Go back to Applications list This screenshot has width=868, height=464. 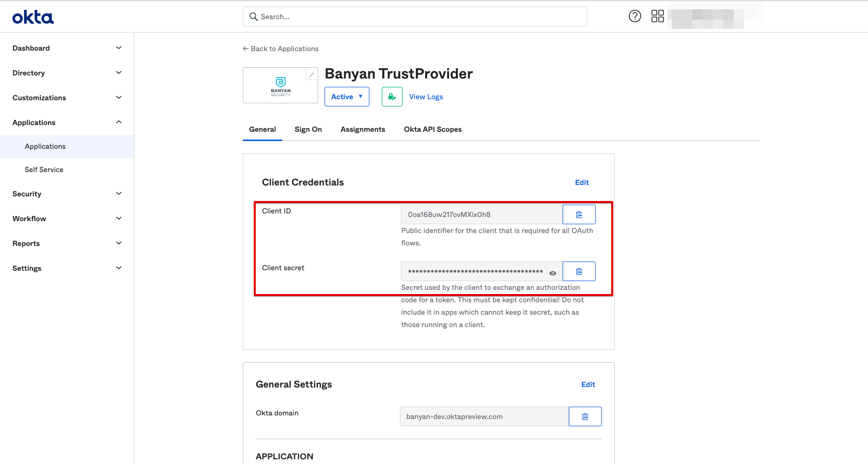point(281,49)
